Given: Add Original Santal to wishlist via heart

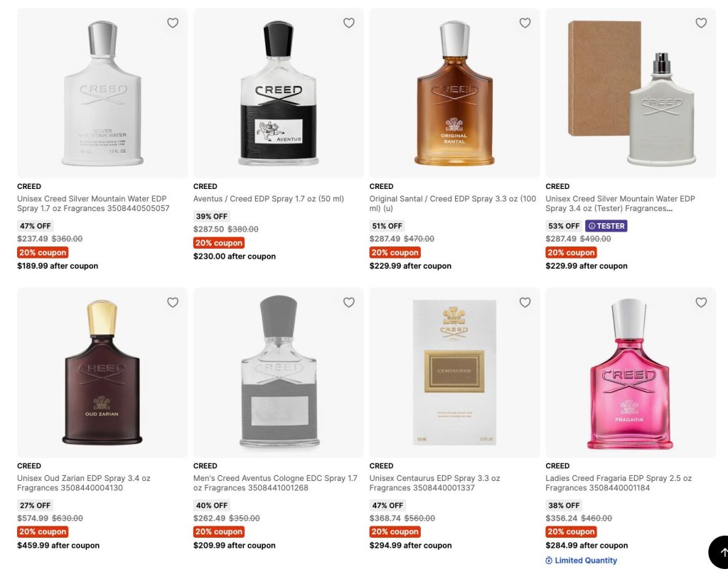Looking at the screenshot, I should [525, 23].
